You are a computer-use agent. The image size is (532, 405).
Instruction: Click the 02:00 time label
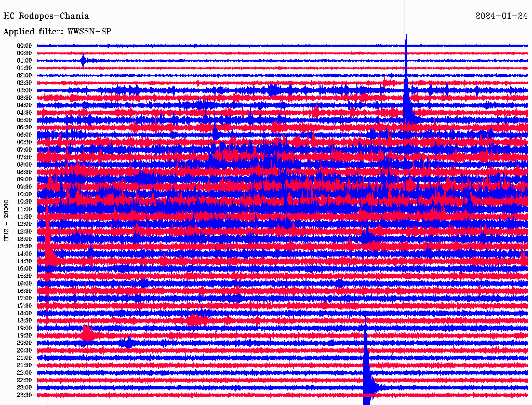point(24,75)
